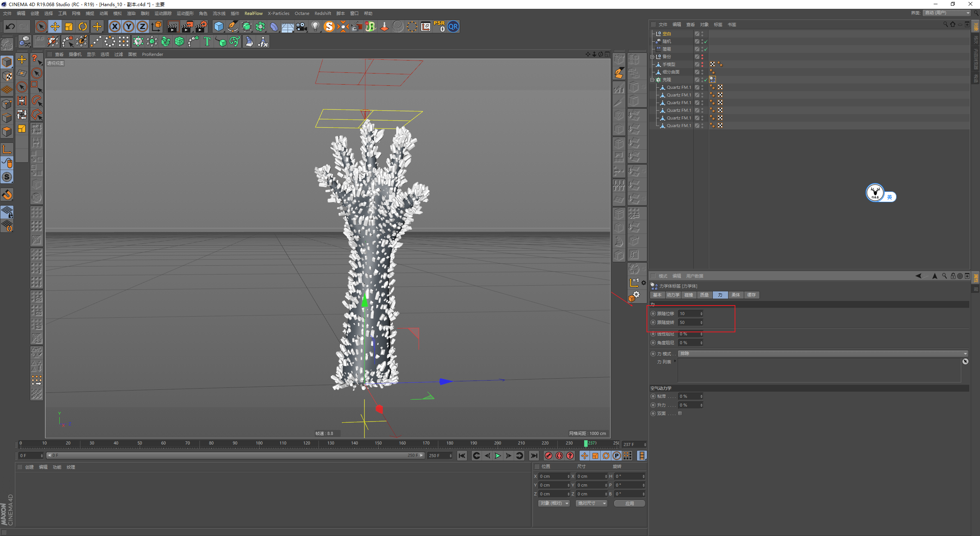Image resolution: width=980 pixels, height=536 pixels.
Task: Click the 应用 button
Action: (x=629, y=503)
